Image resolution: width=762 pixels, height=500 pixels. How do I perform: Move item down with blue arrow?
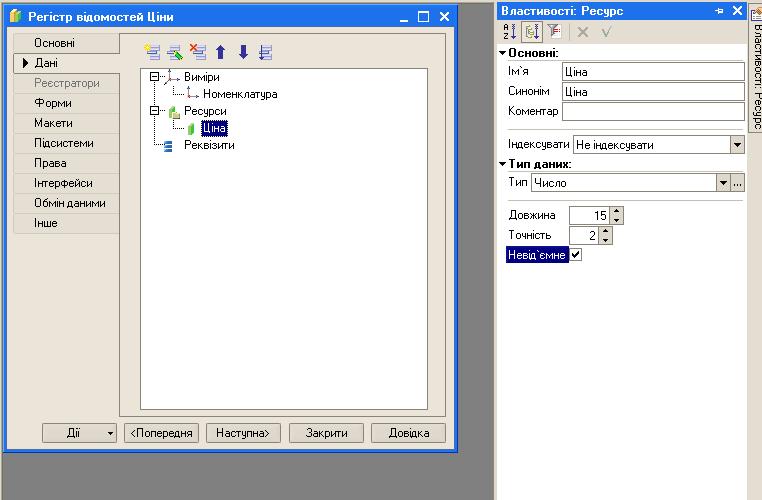coord(243,52)
